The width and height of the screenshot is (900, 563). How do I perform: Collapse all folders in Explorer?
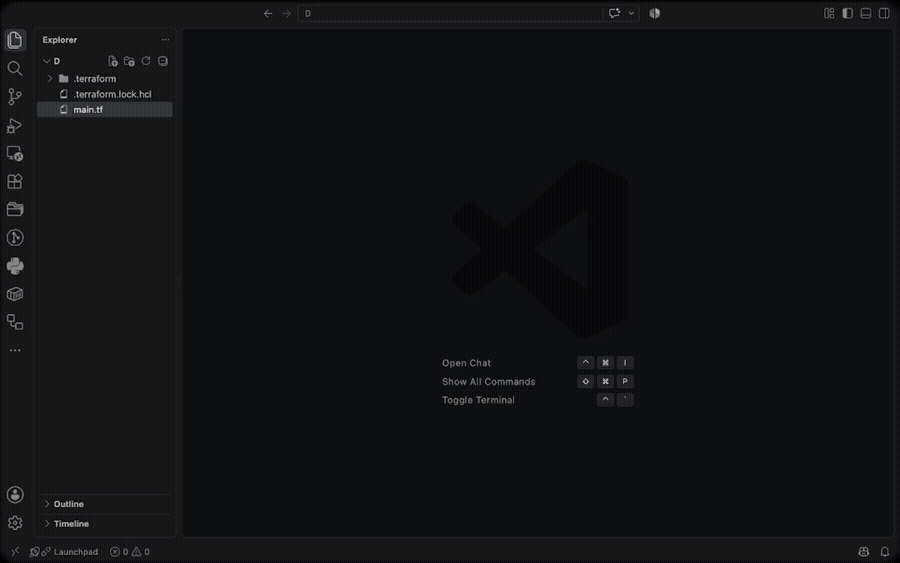[163, 61]
